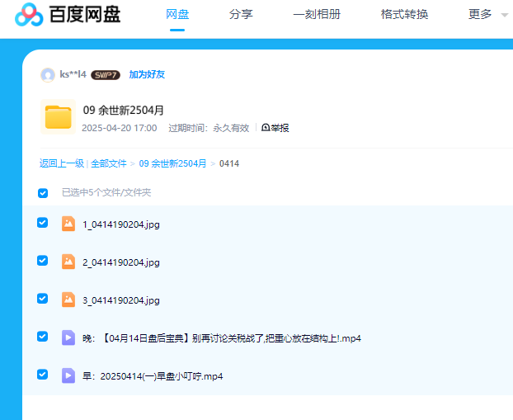Expand the 更多 dropdown menu

pyautogui.click(x=487, y=14)
